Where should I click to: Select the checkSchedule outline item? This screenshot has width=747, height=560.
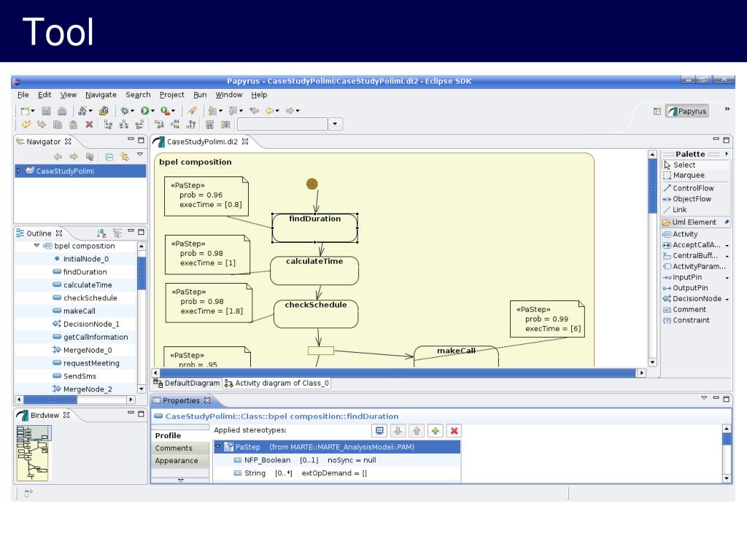point(85,297)
